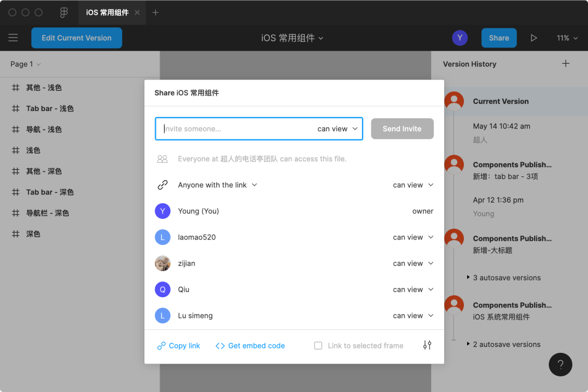Click the frame icon for 导航栏 - 深色
The width and height of the screenshot is (588, 392).
pyautogui.click(x=15, y=213)
